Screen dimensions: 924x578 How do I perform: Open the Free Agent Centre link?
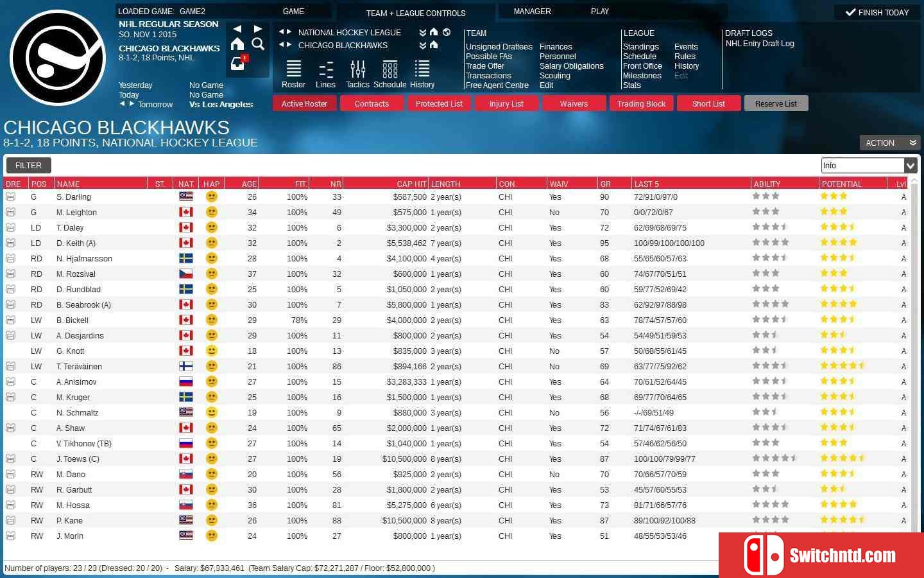[x=497, y=85]
